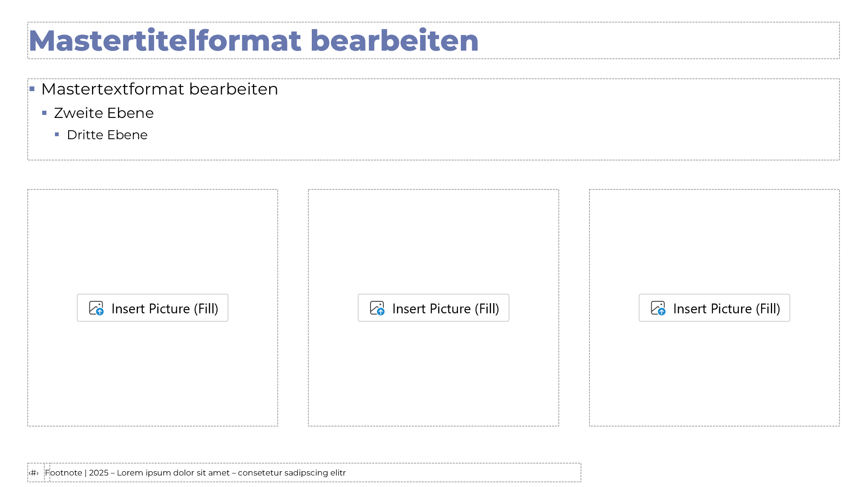
Task: Click the picture icon in the left placeholder
Action: [96, 308]
